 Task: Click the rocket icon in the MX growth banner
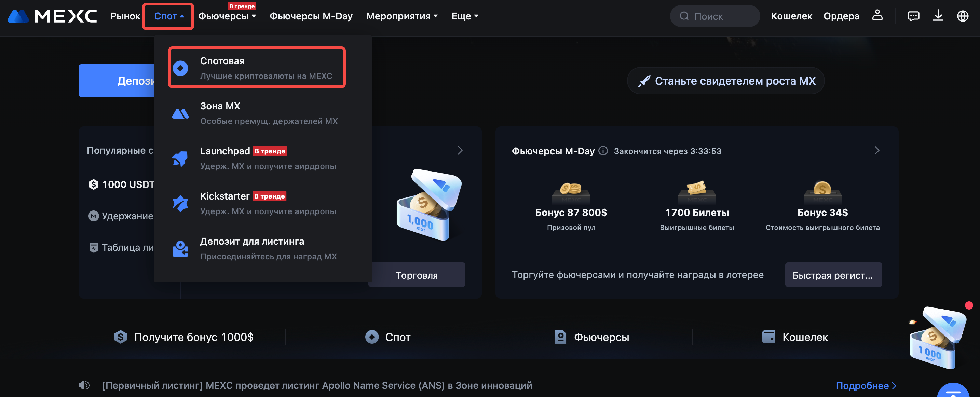point(644,81)
